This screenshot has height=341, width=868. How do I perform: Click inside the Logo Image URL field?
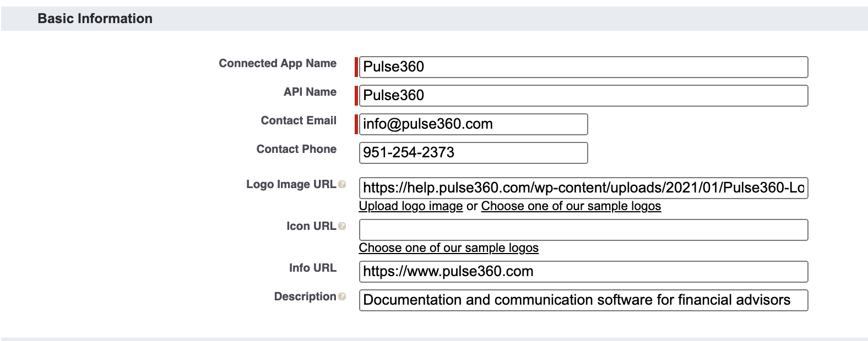[583, 188]
